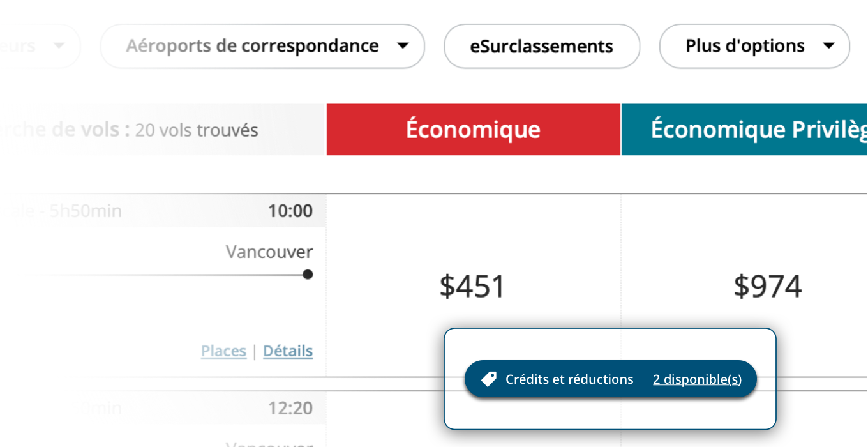Choose the $451 Économique fare
Image resolution: width=868 pixels, height=447 pixels.
pos(472,287)
